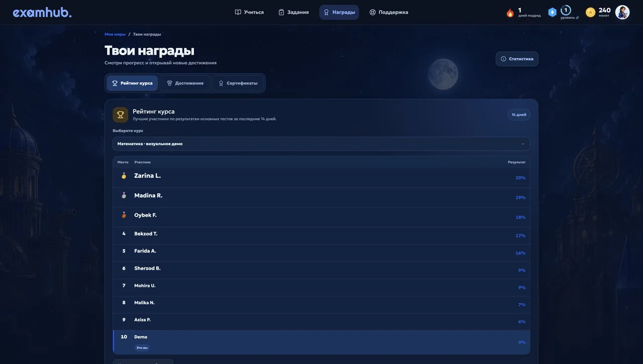Select participant Mohira U.

pyautogui.click(x=145, y=286)
